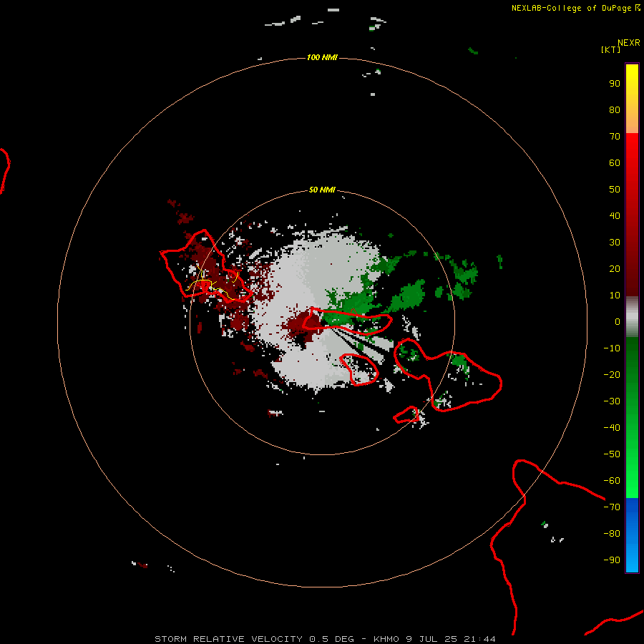Click the blue bottom segment of color bar
The image size is (644, 644).
[x=632, y=535]
